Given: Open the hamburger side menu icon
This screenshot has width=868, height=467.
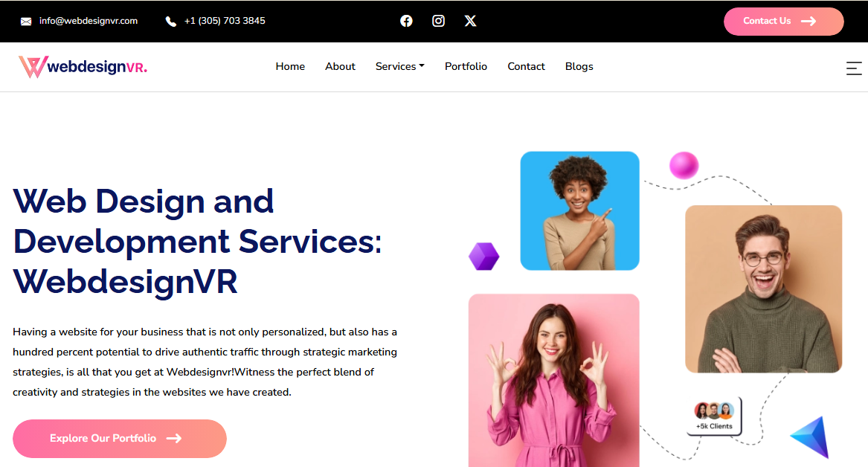Looking at the screenshot, I should (854, 68).
